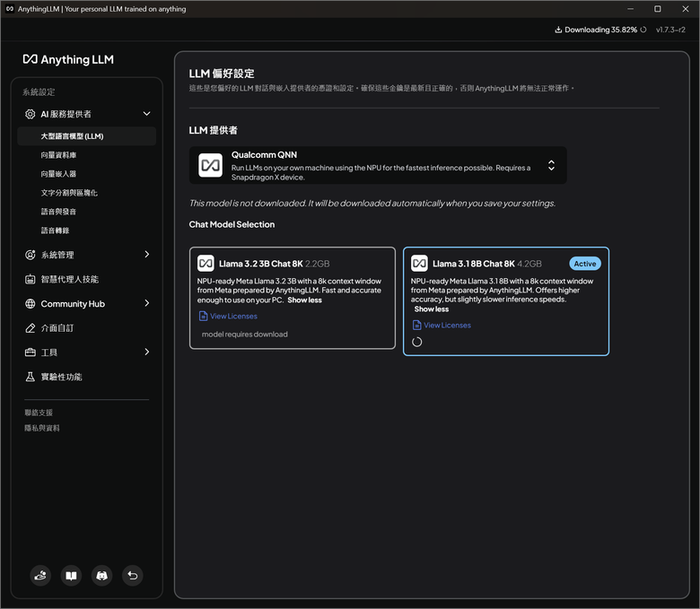Click the 系統管理 user-gear icon
The width and height of the screenshot is (700, 609).
click(30, 255)
